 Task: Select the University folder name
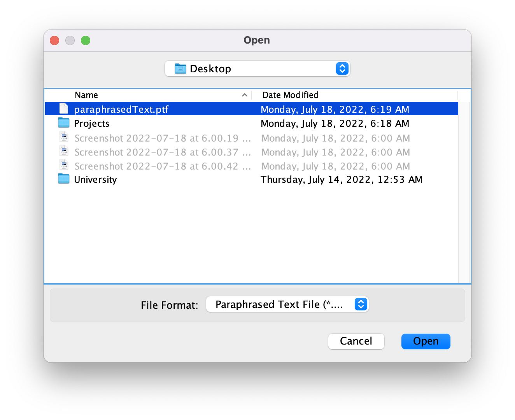coord(95,179)
